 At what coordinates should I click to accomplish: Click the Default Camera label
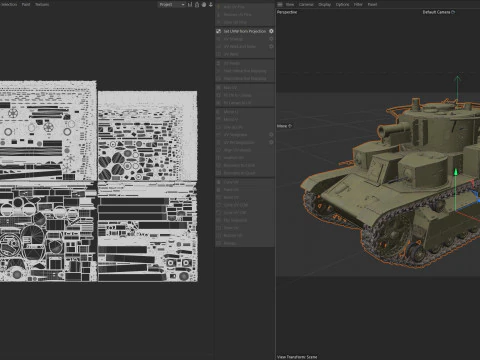click(x=436, y=12)
